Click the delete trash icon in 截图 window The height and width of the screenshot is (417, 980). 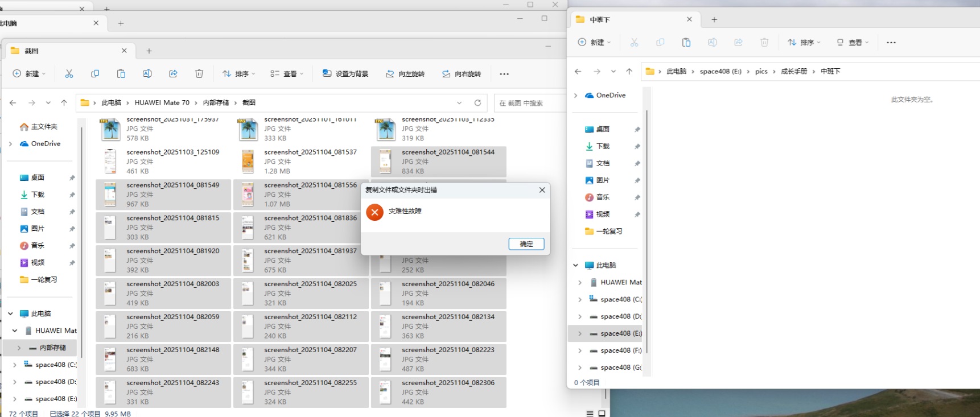click(199, 73)
